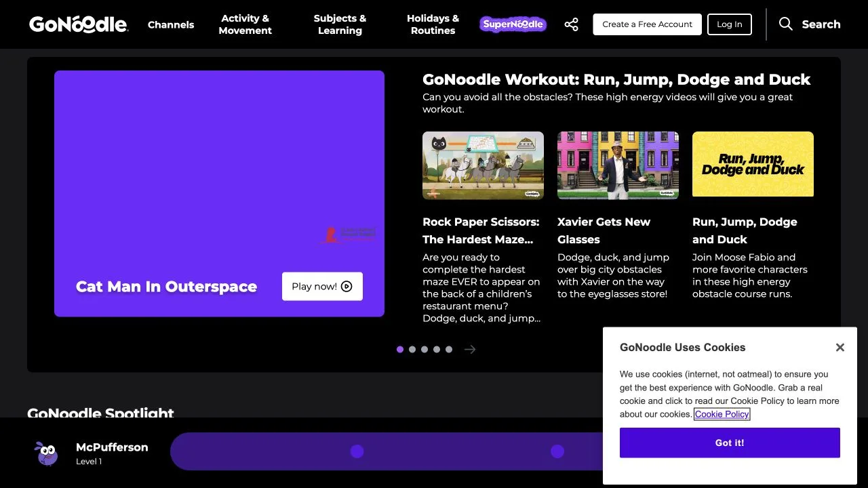Click Create a Free Account button

point(648,24)
